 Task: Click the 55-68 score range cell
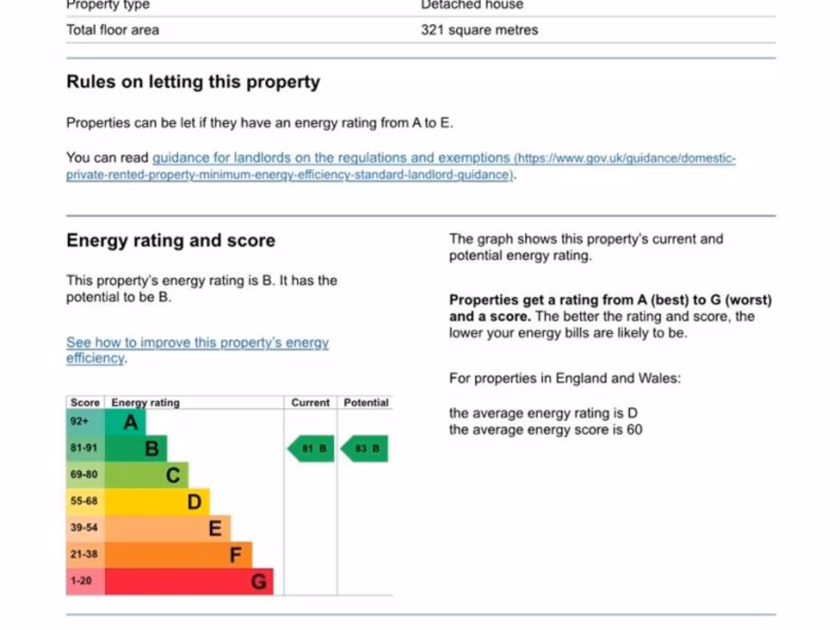click(x=84, y=501)
